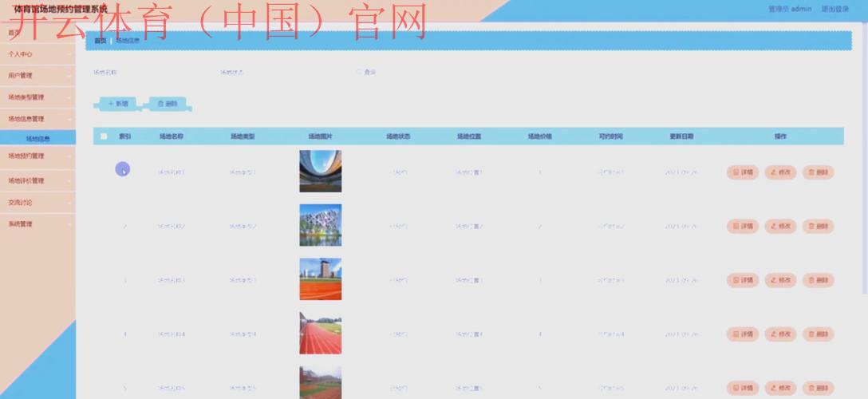The image size is (868, 399).
Task: Click 修改 for row 场地名称5
Action: [x=780, y=388]
